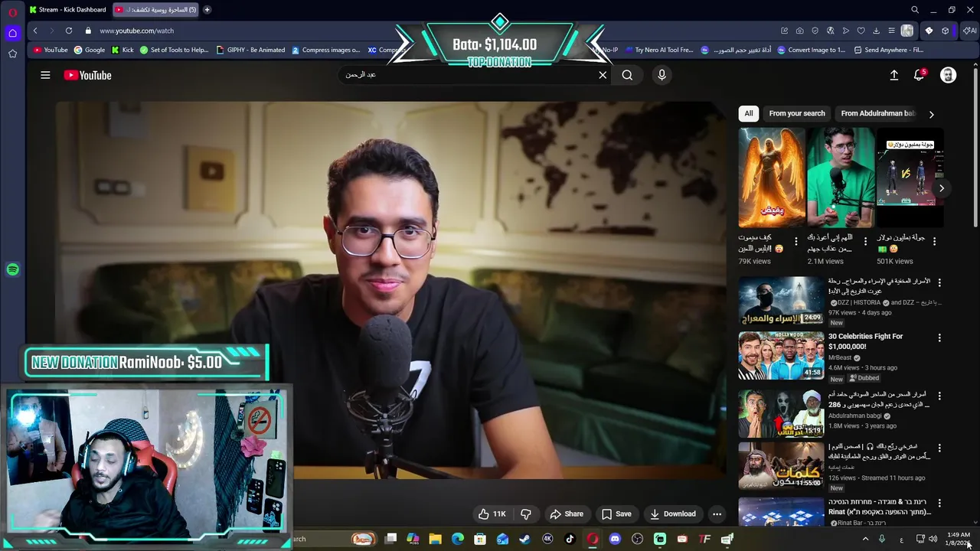
Task: Open the YouTube notifications bell
Action: click(x=920, y=75)
